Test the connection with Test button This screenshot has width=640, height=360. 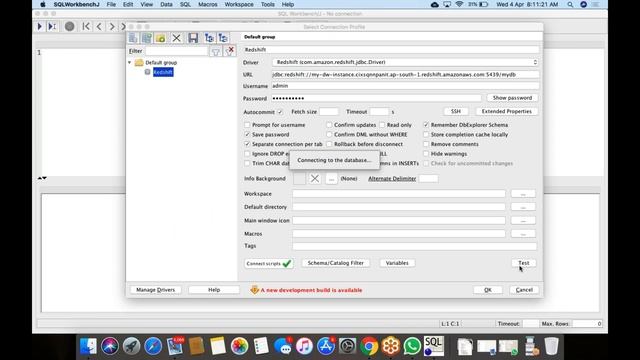coord(524,263)
